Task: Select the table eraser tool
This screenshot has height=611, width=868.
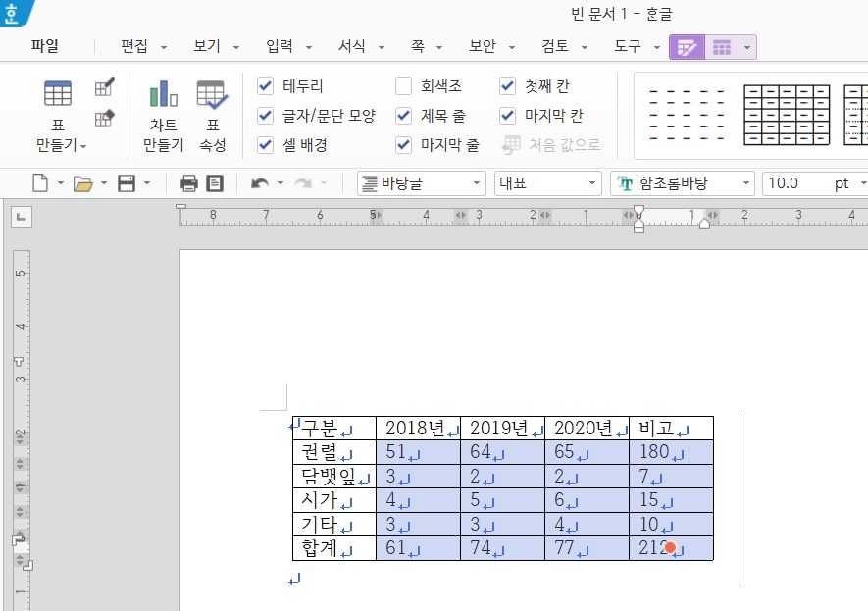Action: pyautogui.click(x=104, y=119)
